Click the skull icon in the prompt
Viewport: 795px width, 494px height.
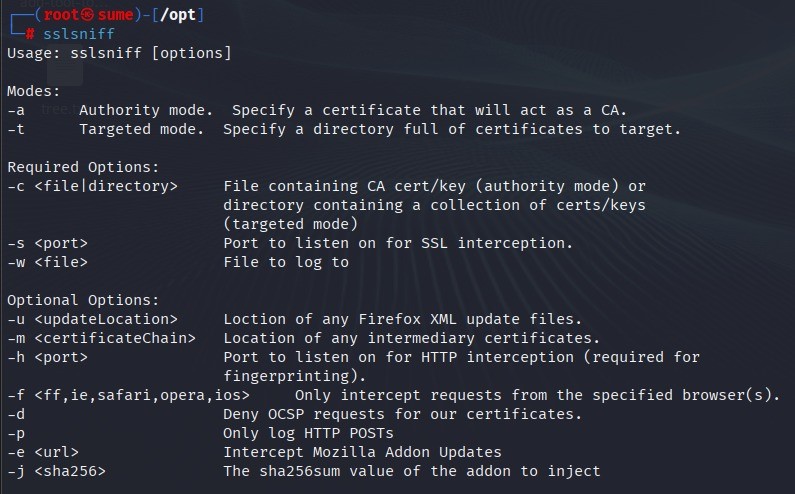[x=87, y=15]
